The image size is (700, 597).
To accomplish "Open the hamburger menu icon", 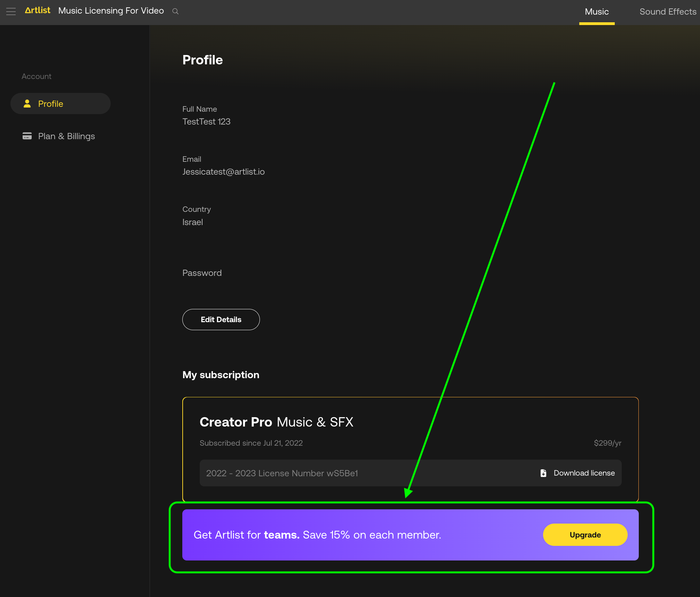I will 11,11.
